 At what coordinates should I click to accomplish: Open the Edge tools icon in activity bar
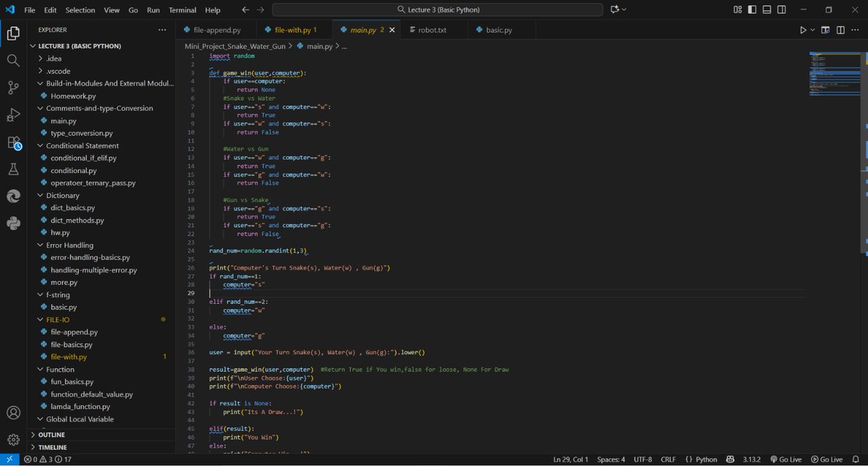[13, 196]
